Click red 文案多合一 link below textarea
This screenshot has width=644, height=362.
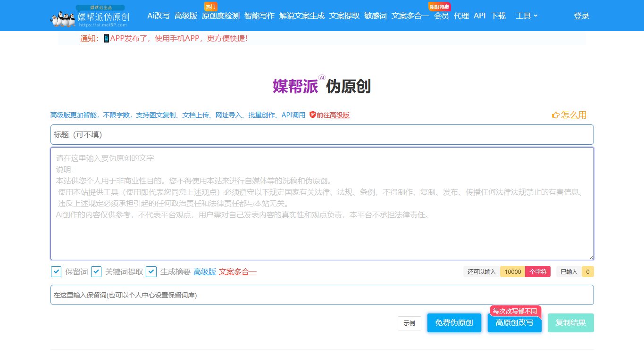[238, 271]
